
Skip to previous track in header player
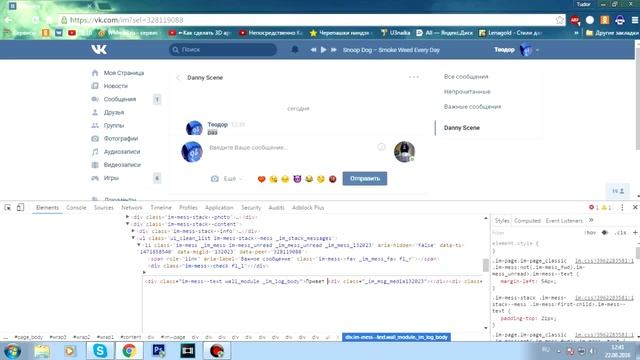313,50
